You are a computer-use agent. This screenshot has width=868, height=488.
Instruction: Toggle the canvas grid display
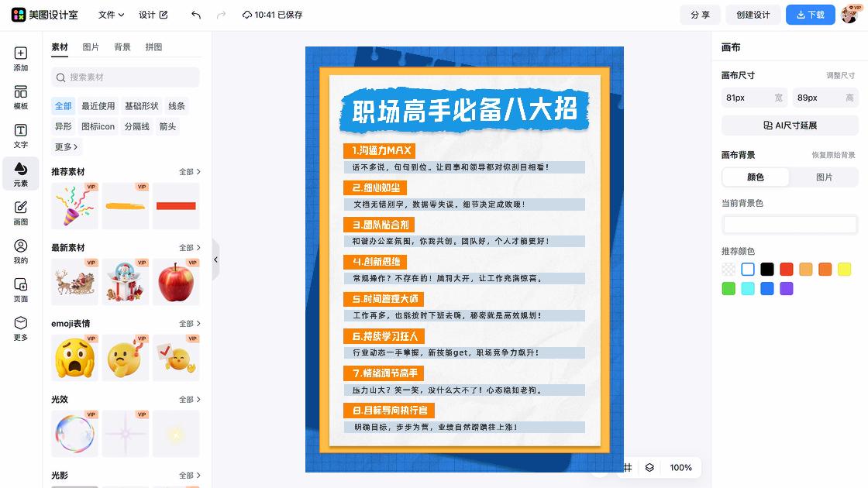click(x=629, y=468)
